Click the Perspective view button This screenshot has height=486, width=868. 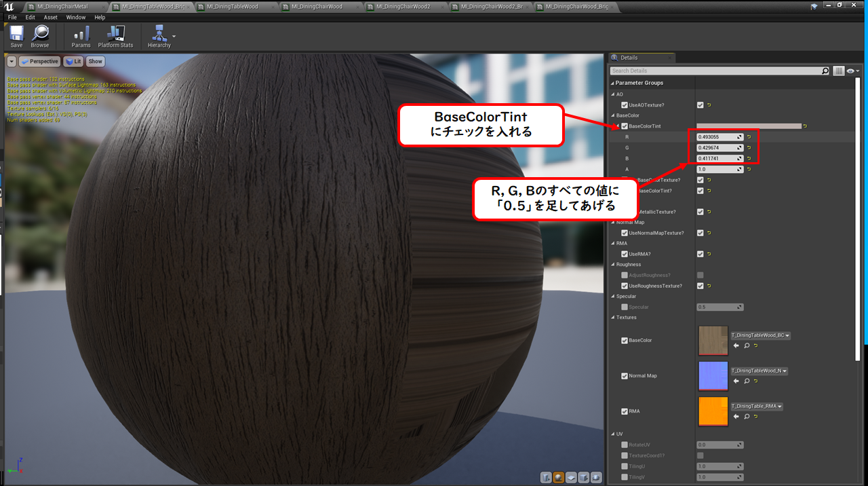pyautogui.click(x=39, y=61)
